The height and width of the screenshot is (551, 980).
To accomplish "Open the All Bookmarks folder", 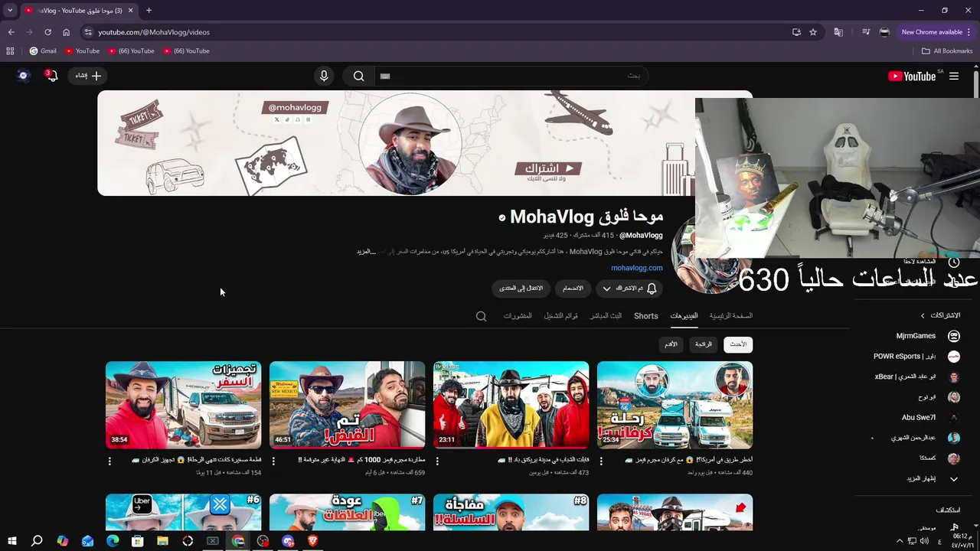I will pos(947,51).
